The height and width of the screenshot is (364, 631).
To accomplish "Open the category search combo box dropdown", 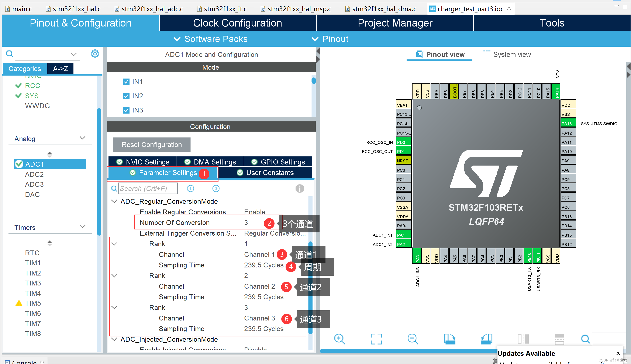I will [x=73, y=54].
